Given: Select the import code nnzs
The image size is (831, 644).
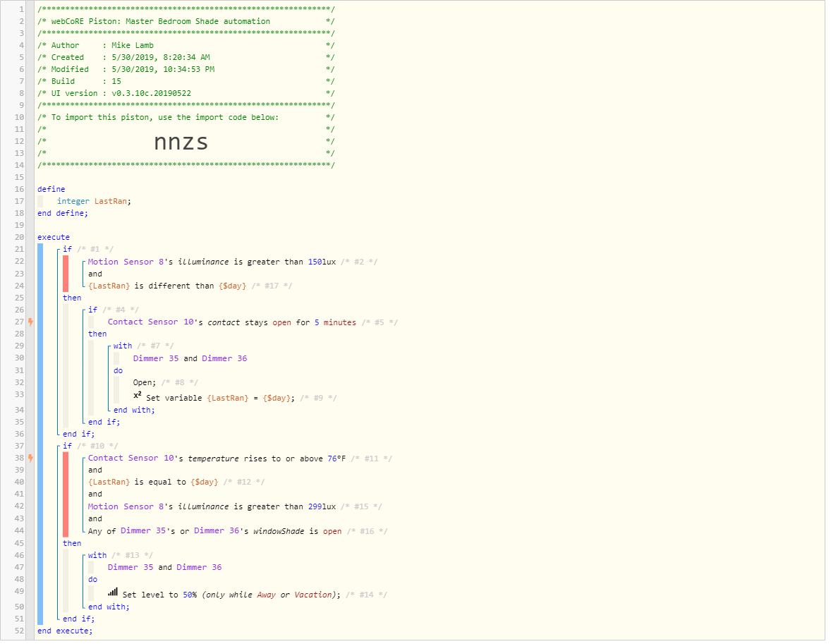Looking at the screenshot, I should tap(181, 142).
